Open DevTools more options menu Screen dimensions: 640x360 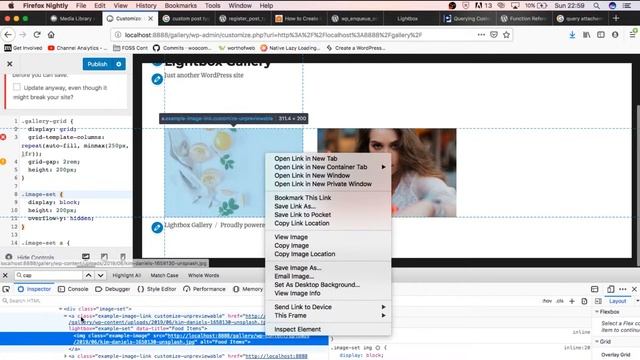click(x=622, y=289)
